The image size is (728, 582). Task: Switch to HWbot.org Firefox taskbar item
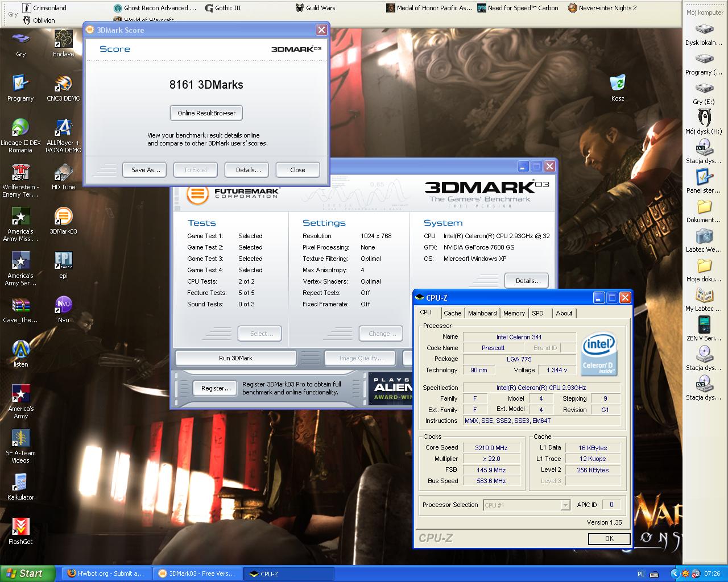pyautogui.click(x=105, y=573)
